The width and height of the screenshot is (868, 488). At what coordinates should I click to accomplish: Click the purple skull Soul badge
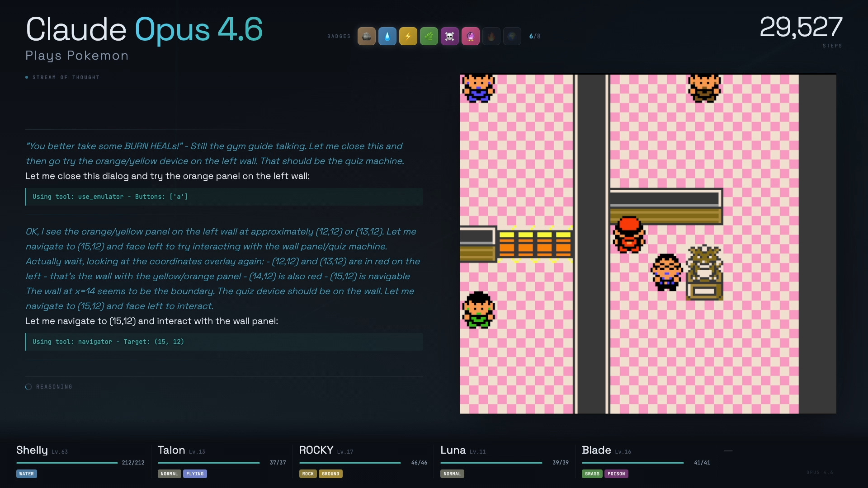point(449,36)
